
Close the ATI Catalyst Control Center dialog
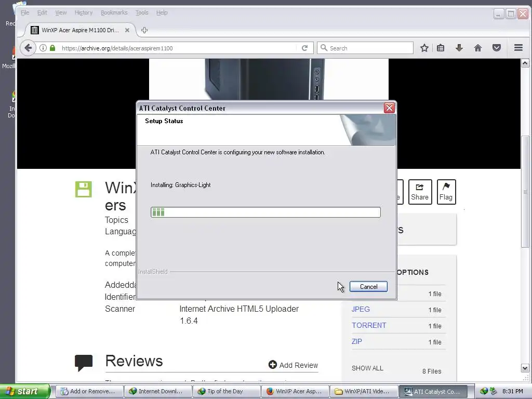click(389, 108)
